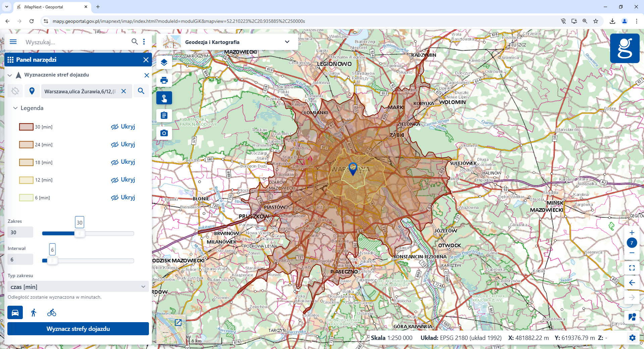Collapse the Legenda section
Screen dimensions: 644x349
(15, 108)
